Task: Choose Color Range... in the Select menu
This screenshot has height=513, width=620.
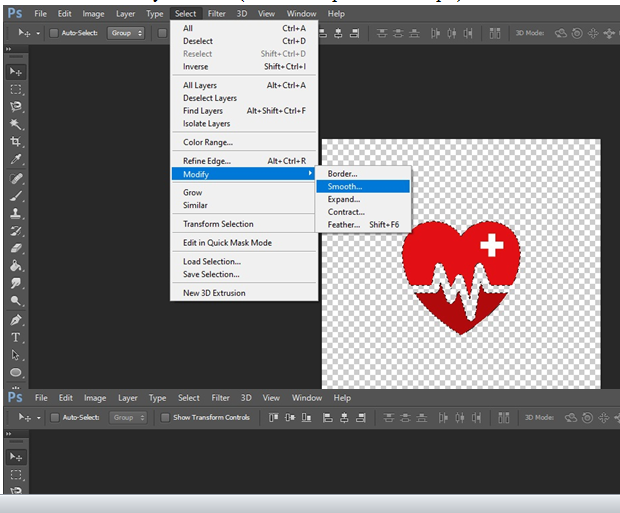Action: coord(207,142)
